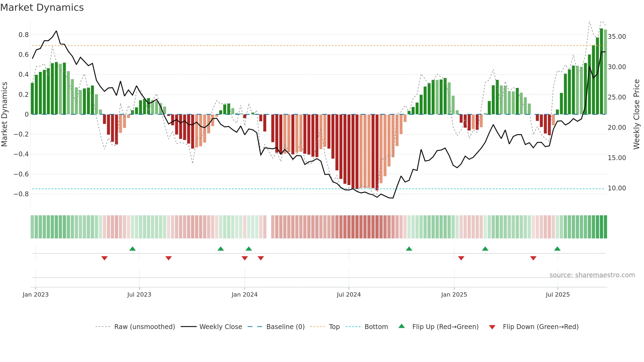
Task: Click the Jul 2025 axis label
Action: coord(558,294)
